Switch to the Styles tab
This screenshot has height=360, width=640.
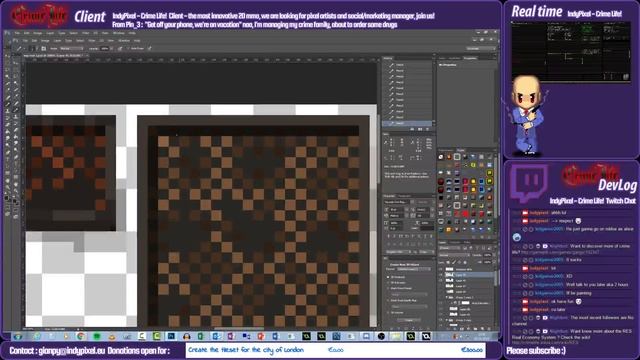[461, 150]
